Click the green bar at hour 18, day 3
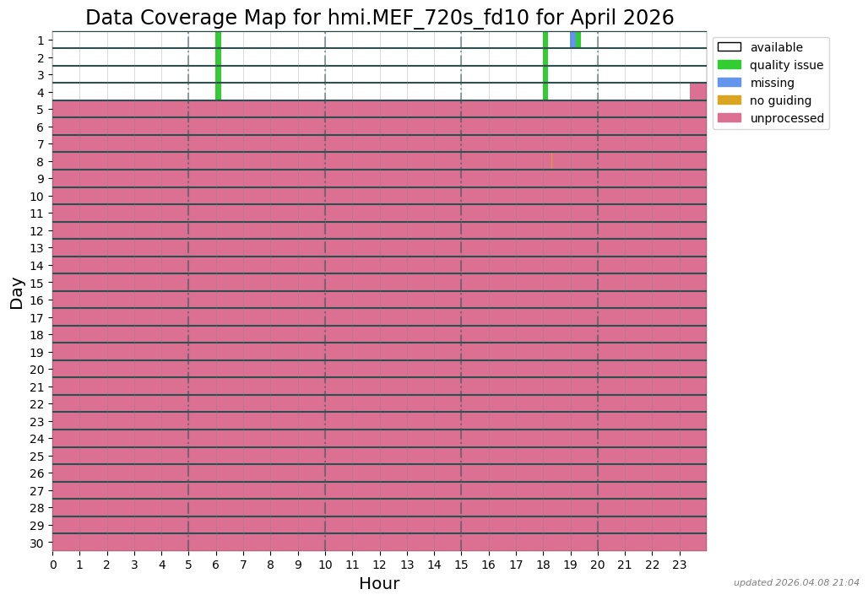This screenshot has width=868, height=600. [545, 74]
